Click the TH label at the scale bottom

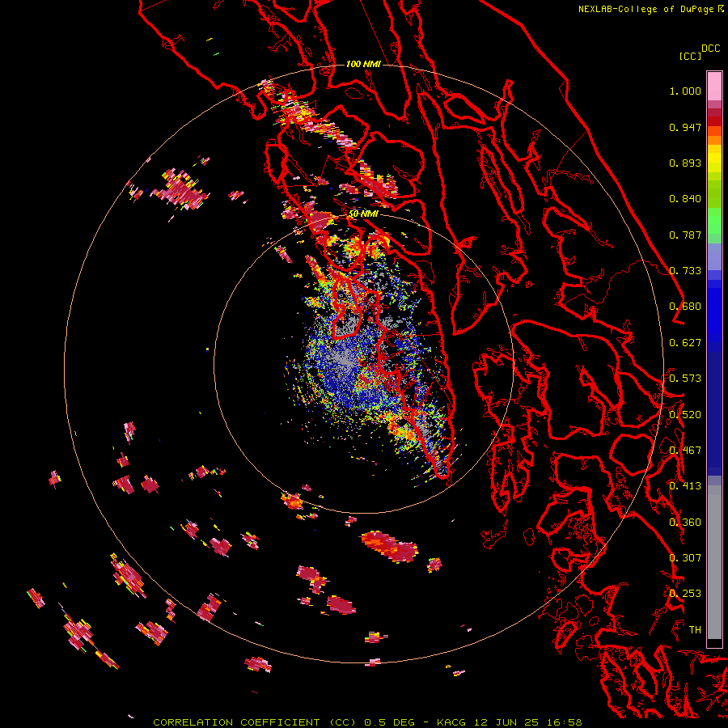[695, 630]
